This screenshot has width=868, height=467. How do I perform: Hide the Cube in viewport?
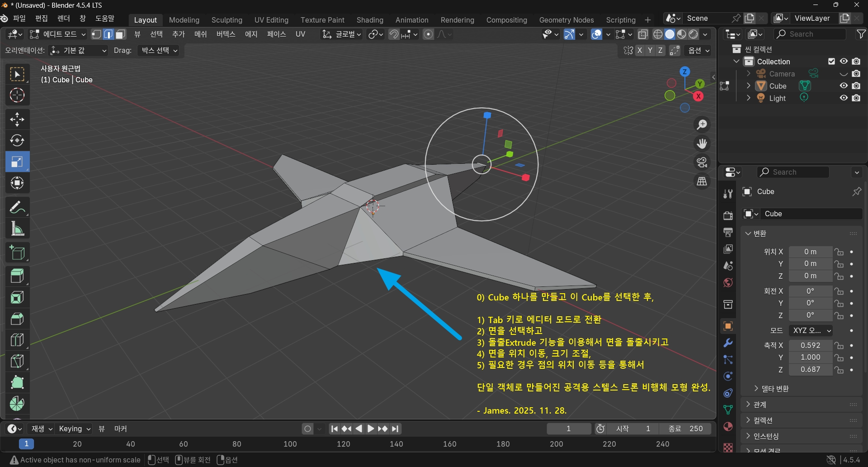point(844,86)
